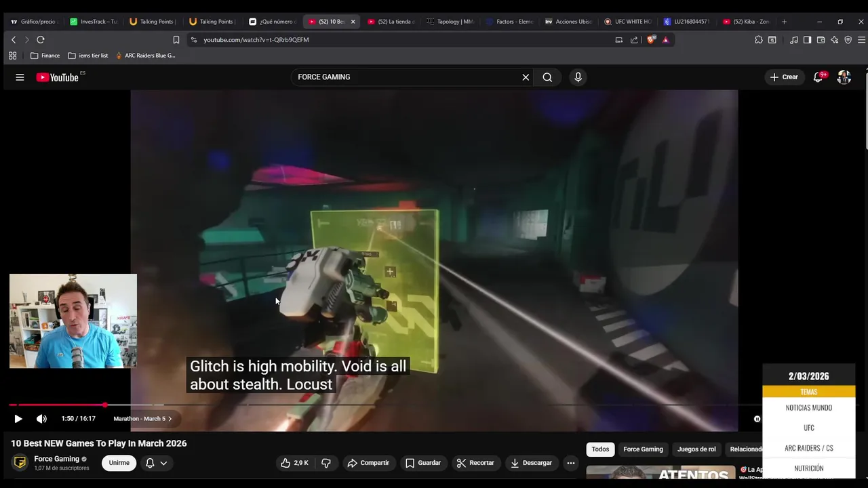This screenshot has height=488, width=868.
Task: Click the install app icon in address bar
Action: [x=619, y=40]
